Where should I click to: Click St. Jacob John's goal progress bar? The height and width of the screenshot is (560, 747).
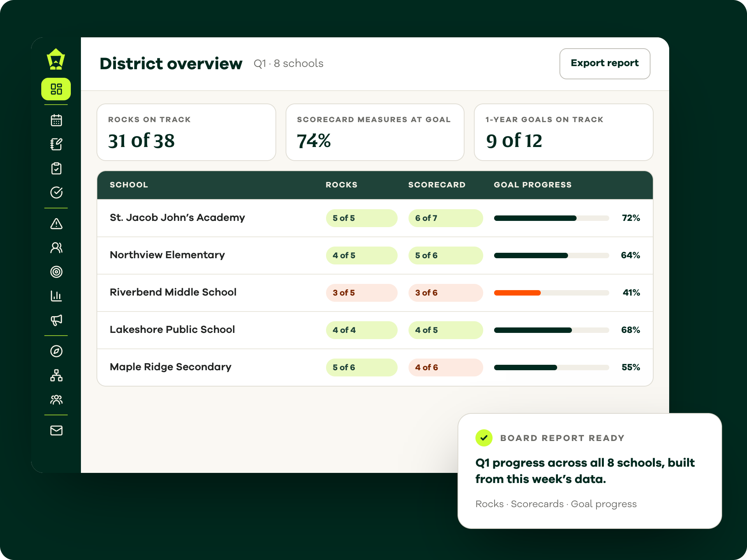pyautogui.click(x=551, y=218)
